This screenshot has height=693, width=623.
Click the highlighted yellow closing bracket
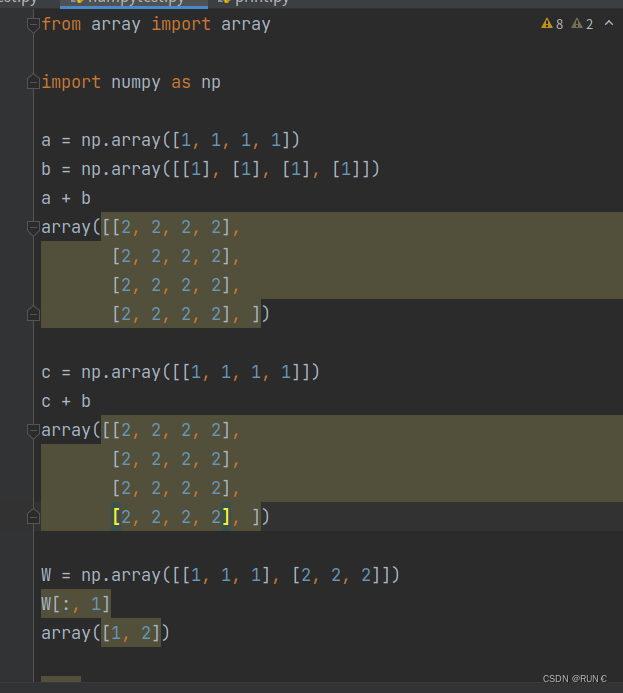(226, 517)
